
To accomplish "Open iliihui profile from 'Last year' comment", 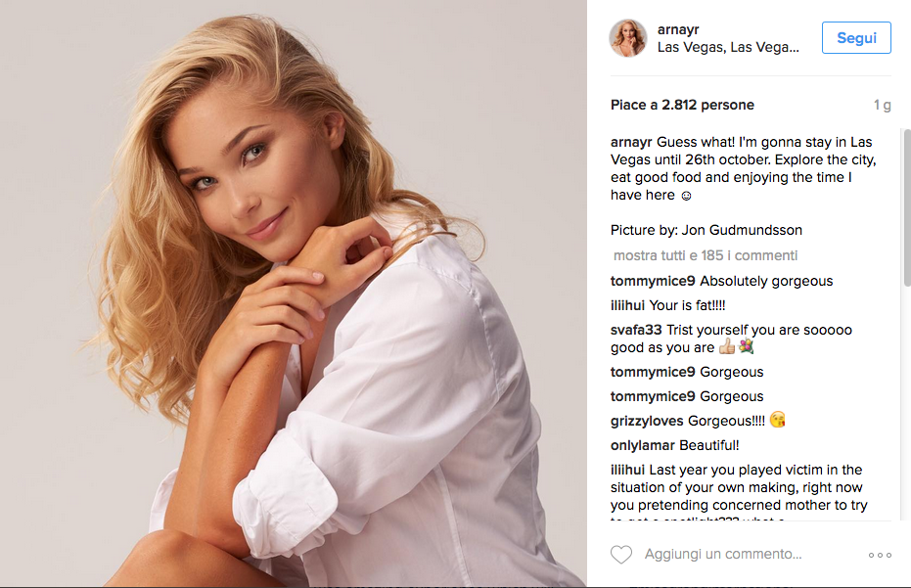I will (x=627, y=470).
